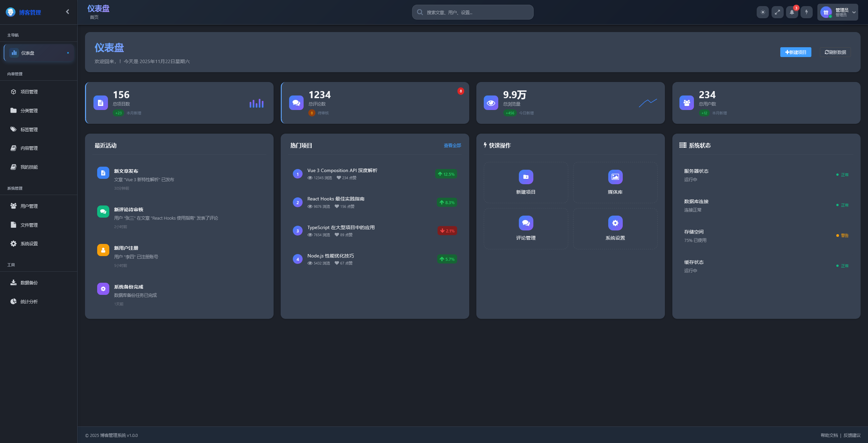
Task: Open the 查看全部 link in 热门项目
Action: (452, 145)
